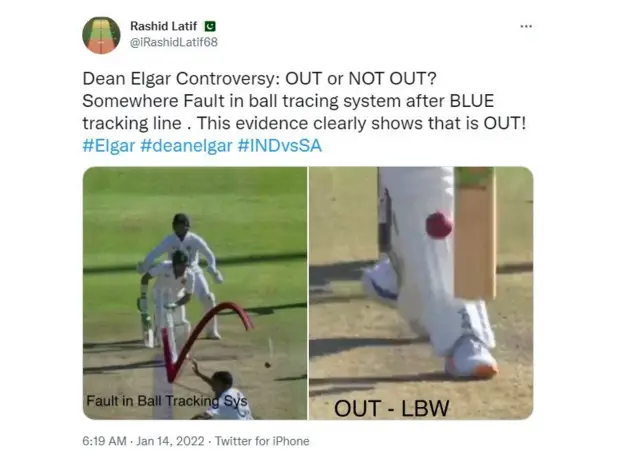The width and height of the screenshot is (640, 466).
Task: Click the tweet text 'Dean Elgar Controversy'
Action: click(x=181, y=78)
